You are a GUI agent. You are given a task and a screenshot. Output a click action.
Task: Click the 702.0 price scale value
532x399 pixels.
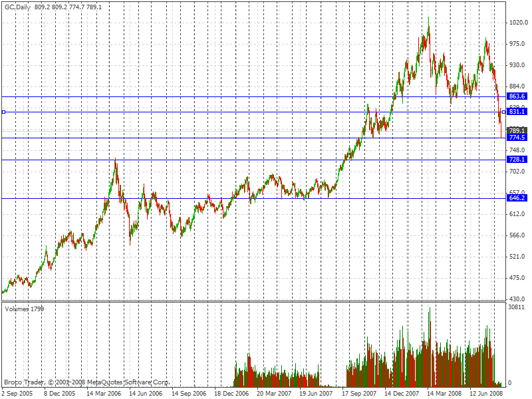517,172
